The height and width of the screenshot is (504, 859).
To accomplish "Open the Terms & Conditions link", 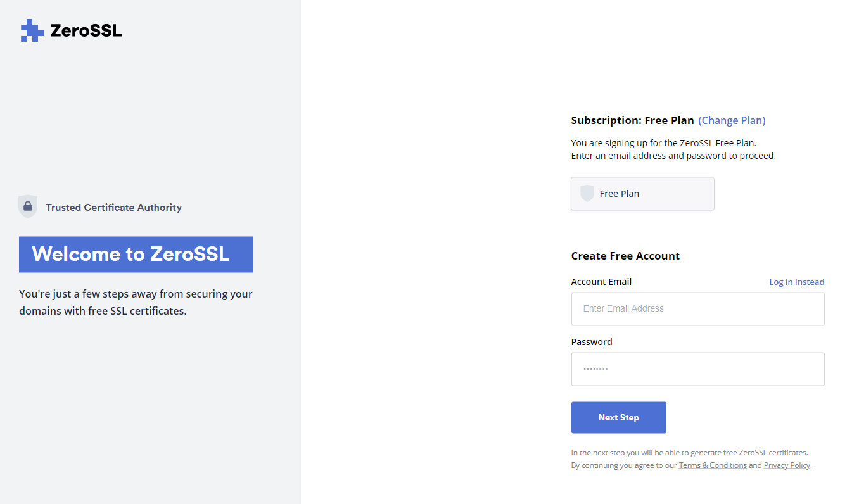I will pos(713,465).
